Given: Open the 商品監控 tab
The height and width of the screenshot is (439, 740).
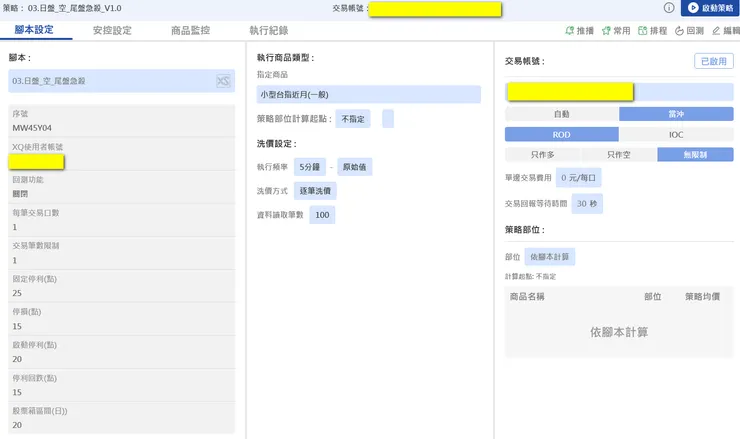Looking at the screenshot, I should tap(190, 30).
